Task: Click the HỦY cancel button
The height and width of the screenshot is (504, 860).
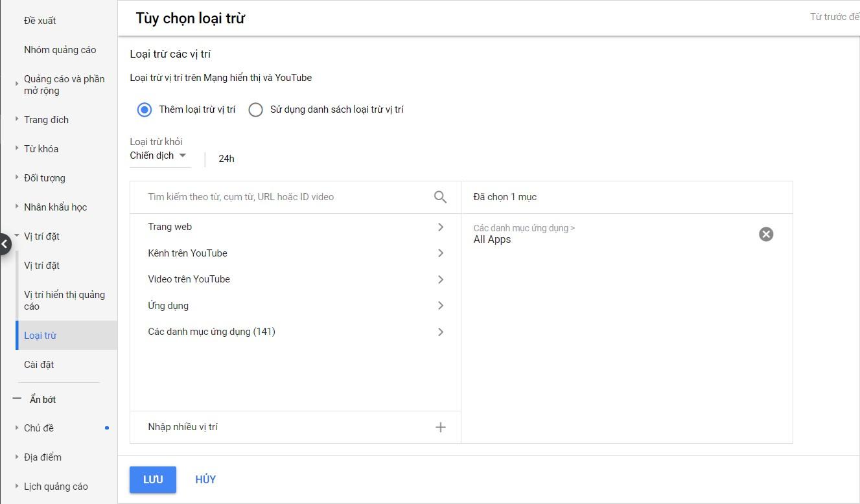Action: click(x=205, y=480)
